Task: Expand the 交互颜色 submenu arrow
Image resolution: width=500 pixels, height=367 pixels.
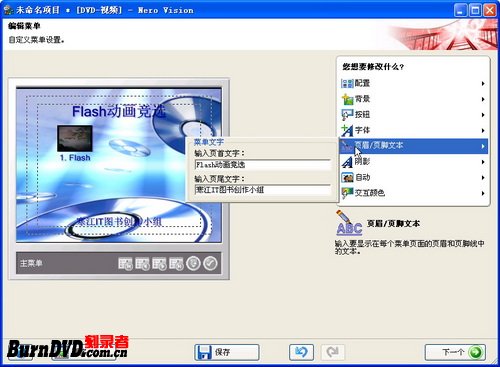Action: point(483,193)
